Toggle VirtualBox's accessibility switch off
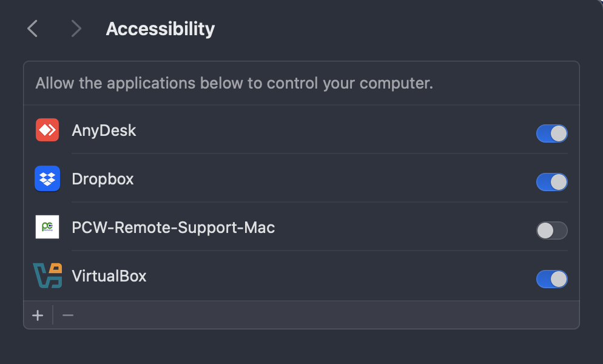 [x=551, y=278]
